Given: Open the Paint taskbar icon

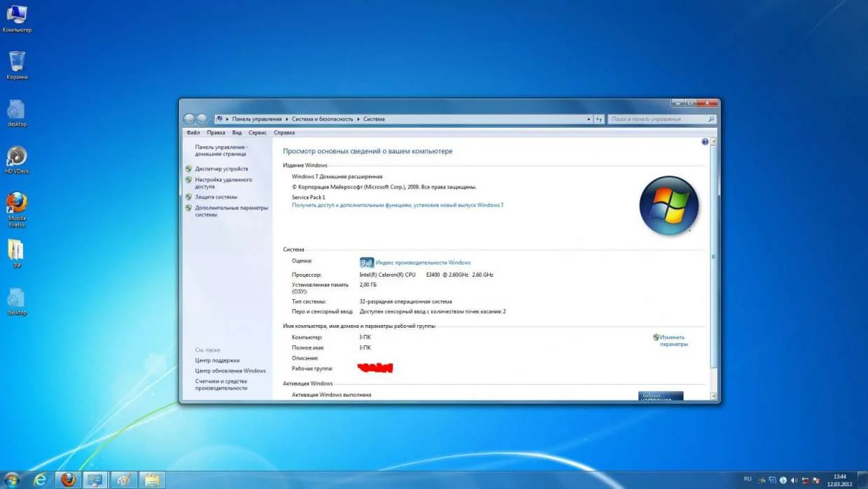Looking at the screenshot, I should pos(123,480).
